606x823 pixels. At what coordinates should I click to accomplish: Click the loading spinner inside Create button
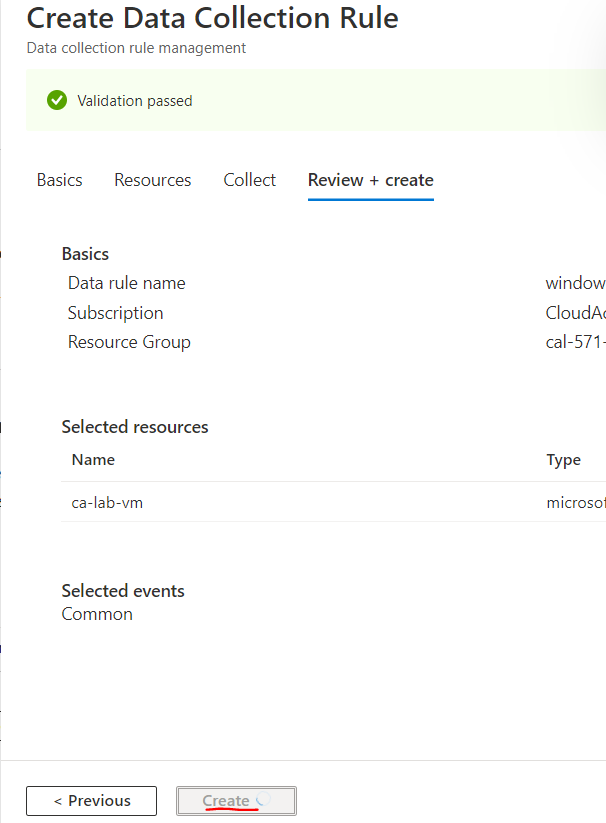pos(263,800)
